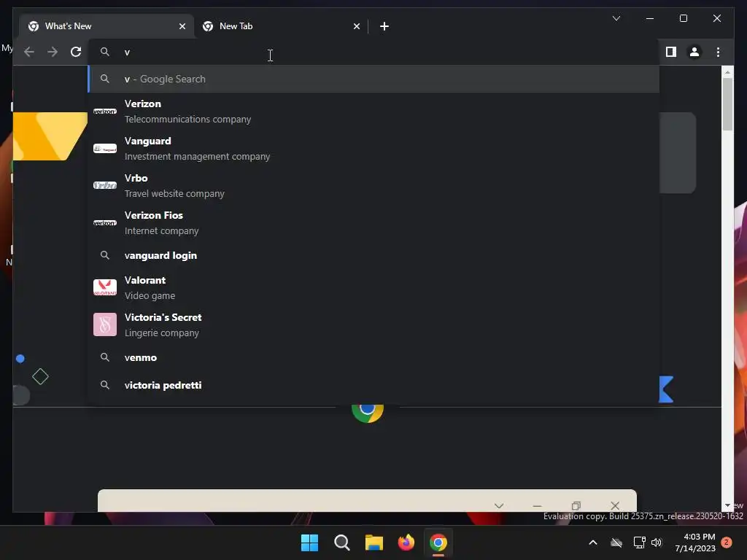Viewport: 747px width, 560px height.
Task: Open File Explorer from the taskbar
Action: [x=374, y=542]
